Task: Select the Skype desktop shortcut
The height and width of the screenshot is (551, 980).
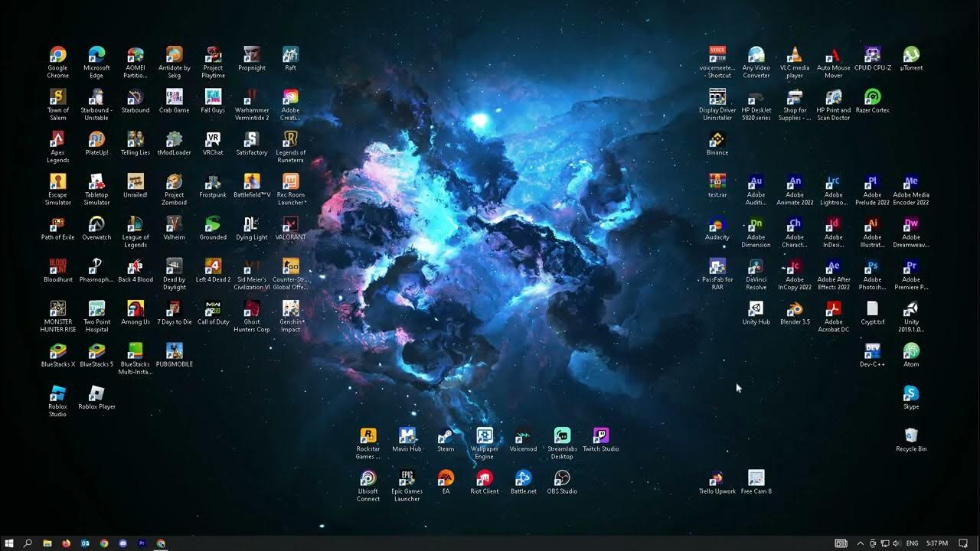Action: [x=911, y=397]
